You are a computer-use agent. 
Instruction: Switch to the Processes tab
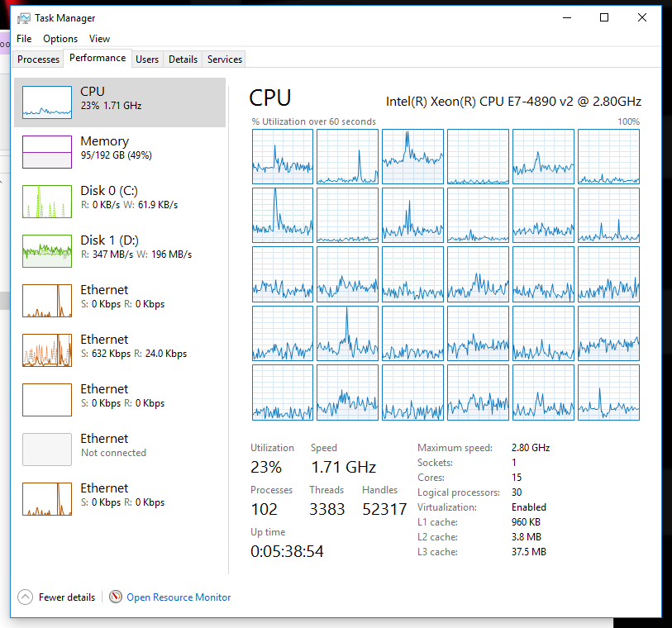[37, 59]
